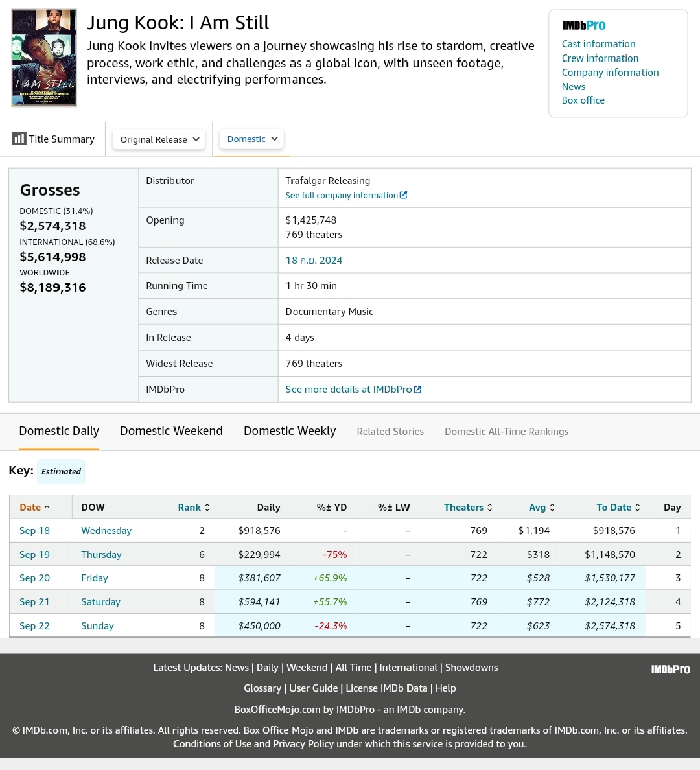The height and width of the screenshot is (770, 700).
Task: Open the Sep 19 date link
Action: tap(34, 555)
